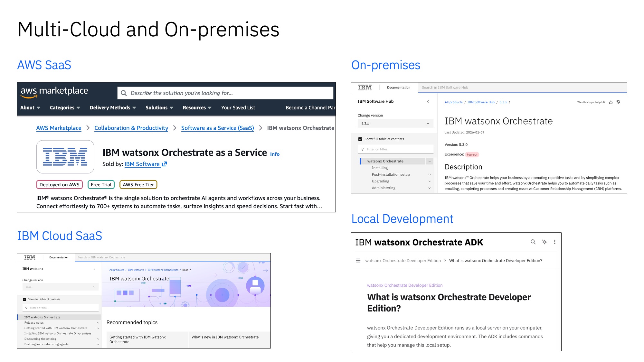Image resolution: width=644 pixels, height=362 pixels.
Task: Click the AWS Marketplace logo
Action: [x=54, y=92]
